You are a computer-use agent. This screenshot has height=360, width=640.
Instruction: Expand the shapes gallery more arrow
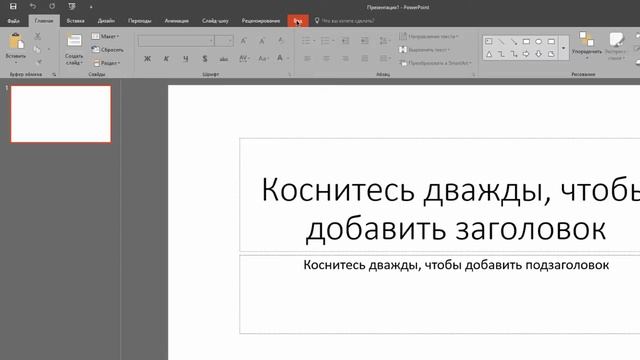point(564,48)
